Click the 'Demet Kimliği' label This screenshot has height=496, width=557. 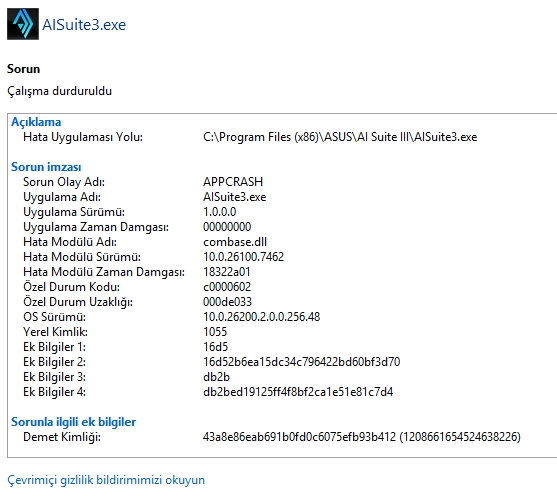pos(62,437)
